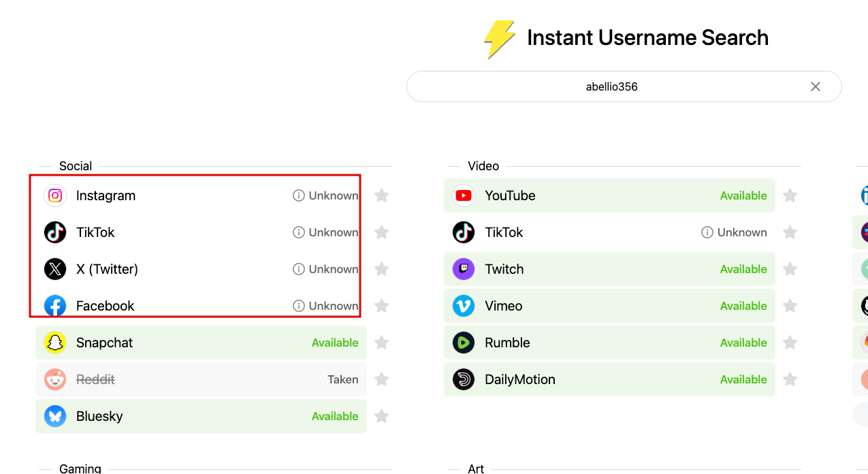Select the taken Reddit result
This screenshot has height=474, width=868.
tap(201, 379)
